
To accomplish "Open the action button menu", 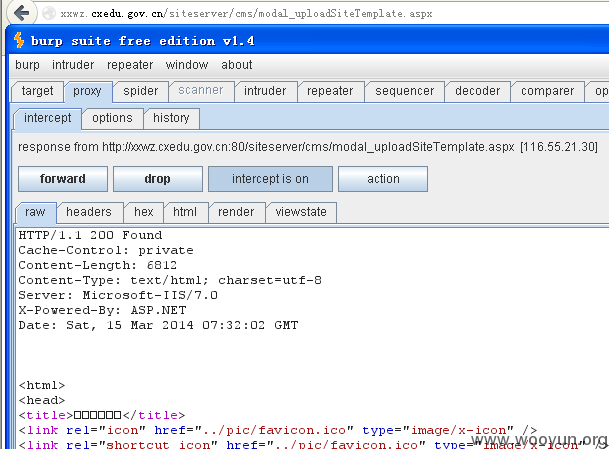I will pos(383,179).
